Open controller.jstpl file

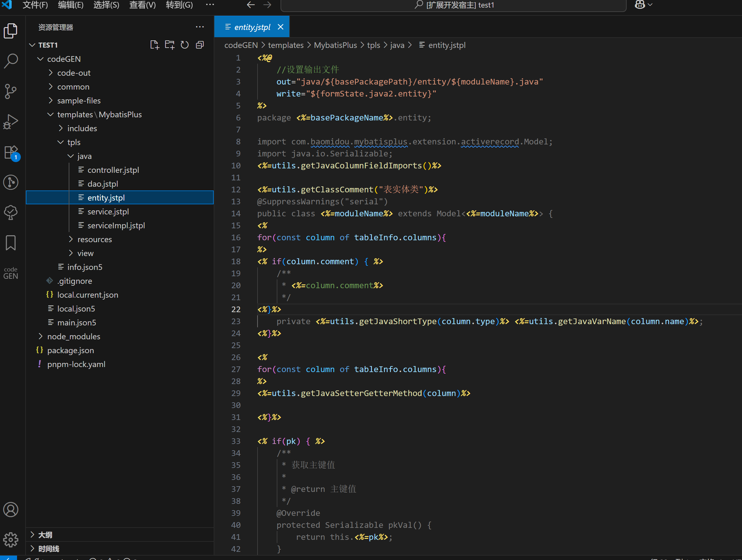[120, 170]
